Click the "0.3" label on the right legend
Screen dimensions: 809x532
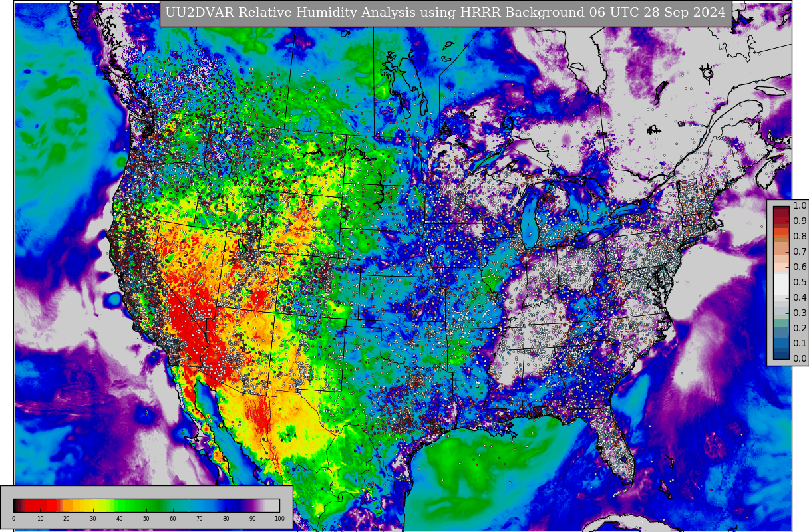pyautogui.click(x=800, y=313)
